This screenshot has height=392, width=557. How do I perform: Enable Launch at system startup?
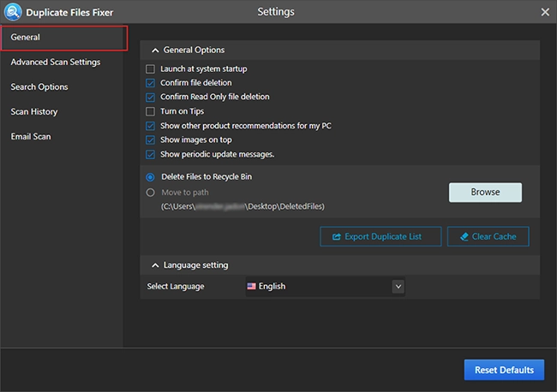[x=150, y=68]
